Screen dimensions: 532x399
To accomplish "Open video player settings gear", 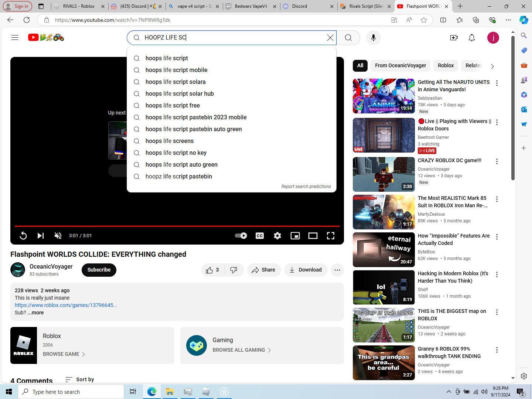I will [277, 236].
